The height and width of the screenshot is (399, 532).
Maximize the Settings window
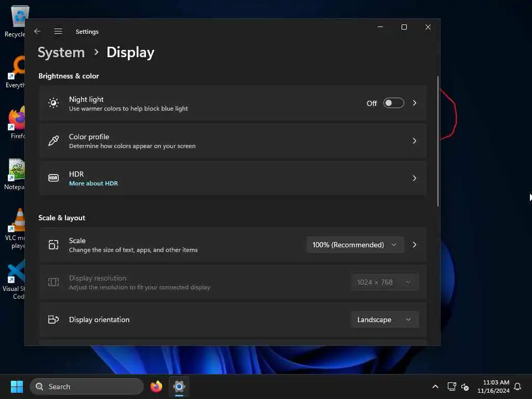click(x=404, y=27)
